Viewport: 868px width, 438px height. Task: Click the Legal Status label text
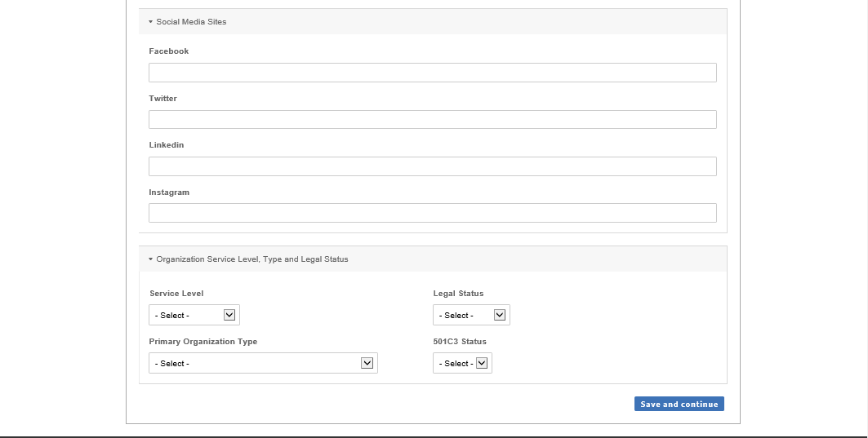pos(458,294)
